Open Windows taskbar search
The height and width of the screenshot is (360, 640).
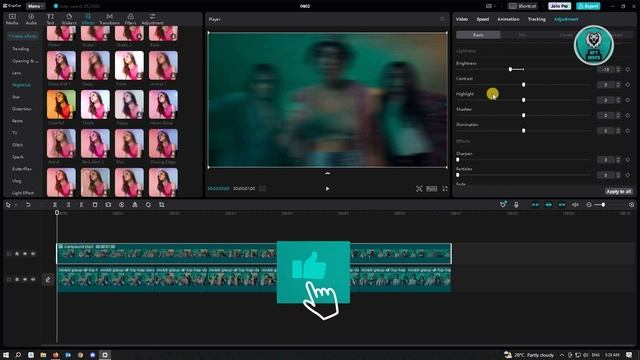pos(18,355)
